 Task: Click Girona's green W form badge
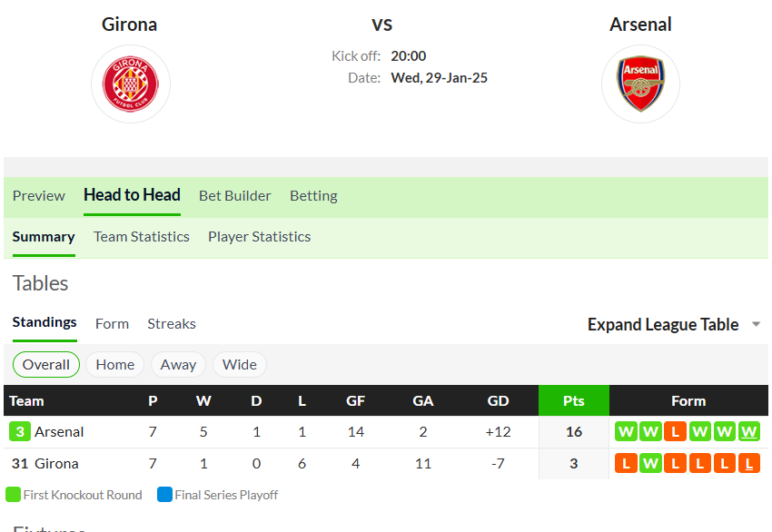pyautogui.click(x=650, y=463)
